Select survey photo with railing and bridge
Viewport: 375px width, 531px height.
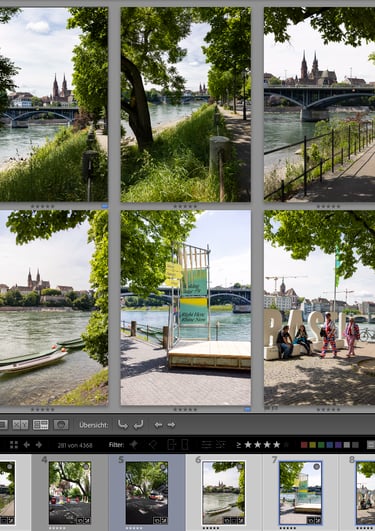pos(319,105)
